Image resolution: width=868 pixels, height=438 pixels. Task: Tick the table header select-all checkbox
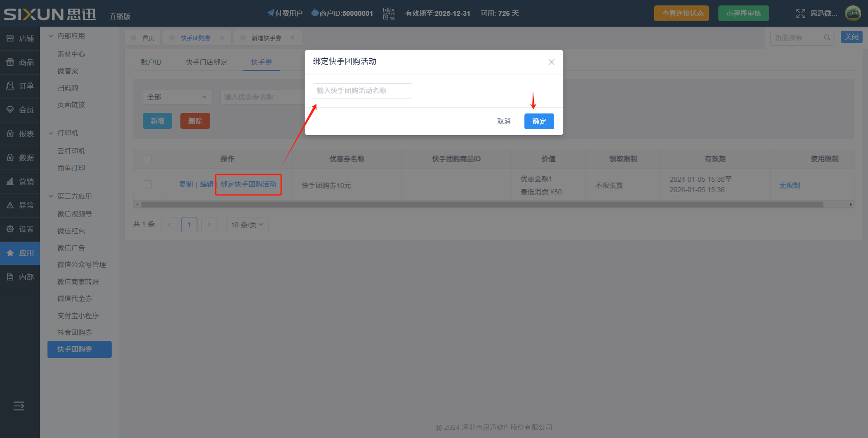[x=148, y=159]
